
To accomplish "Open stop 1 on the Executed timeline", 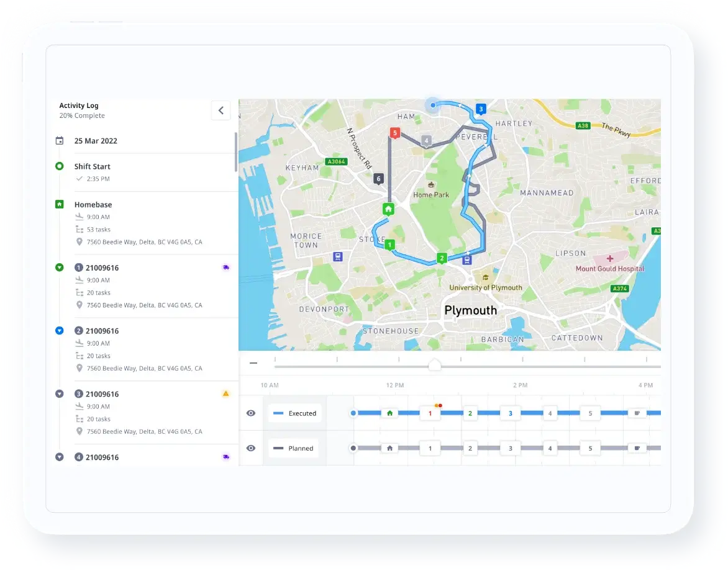I will point(430,413).
